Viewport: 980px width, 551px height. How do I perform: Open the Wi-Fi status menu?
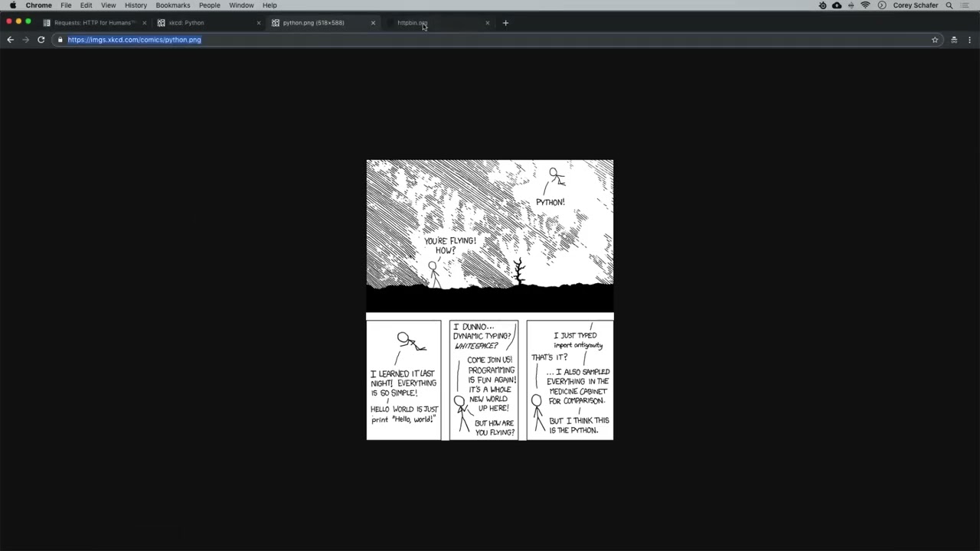(x=866, y=5)
